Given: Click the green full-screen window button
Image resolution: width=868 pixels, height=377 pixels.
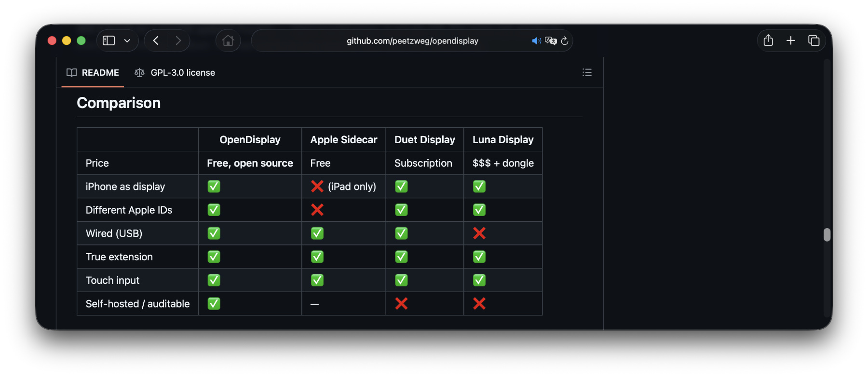Looking at the screenshot, I should [x=81, y=40].
